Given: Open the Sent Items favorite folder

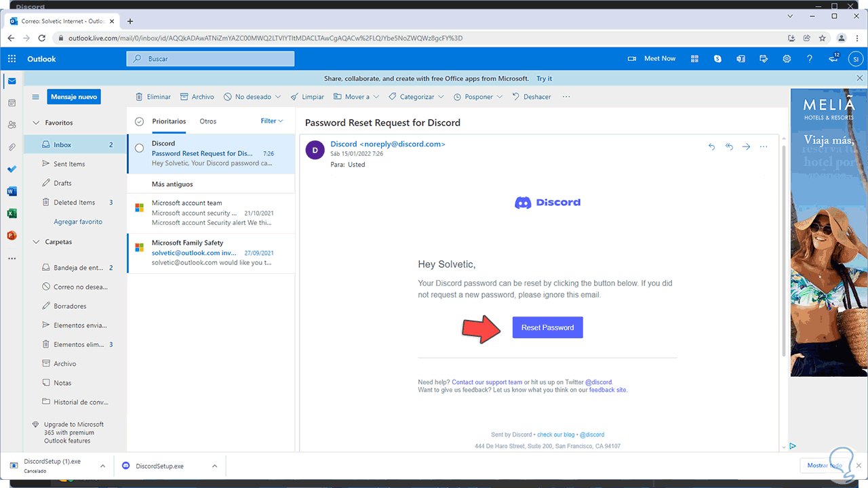Looking at the screenshot, I should 75,164.
